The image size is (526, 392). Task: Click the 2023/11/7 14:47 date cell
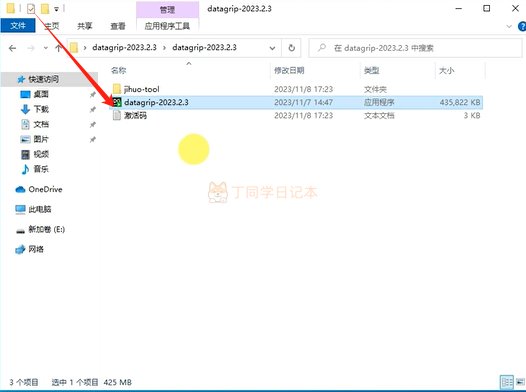(x=303, y=102)
